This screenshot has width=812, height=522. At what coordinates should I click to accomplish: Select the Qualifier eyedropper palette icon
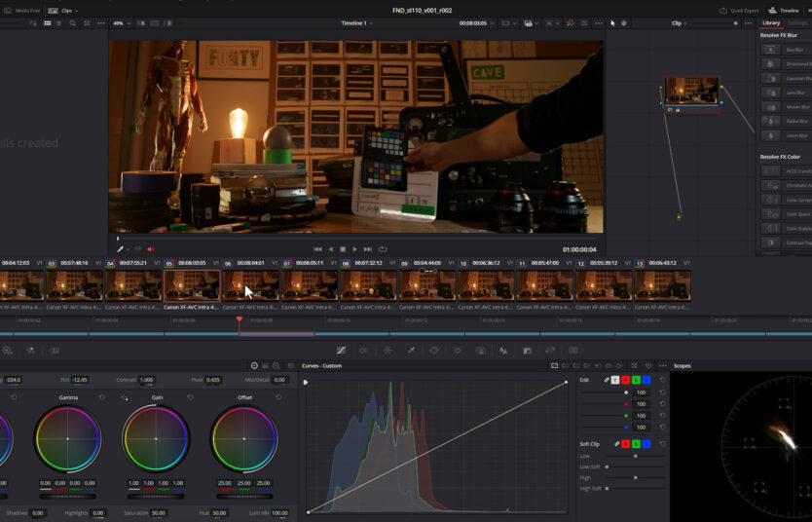click(410, 350)
